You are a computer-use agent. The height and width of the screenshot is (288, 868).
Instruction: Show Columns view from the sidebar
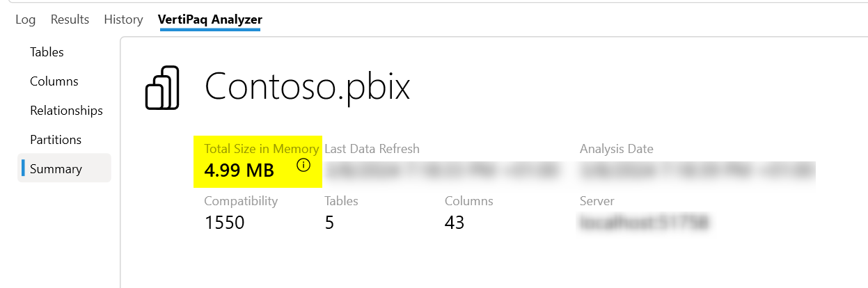[x=54, y=81]
